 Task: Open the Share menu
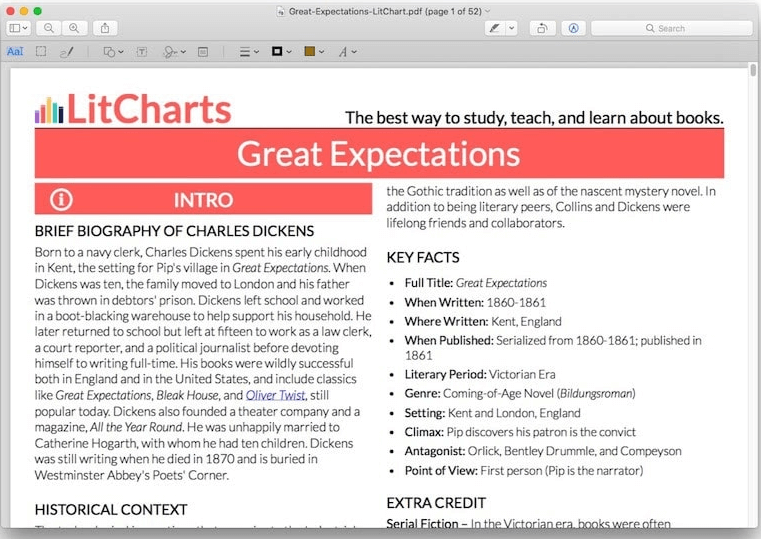[x=107, y=28]
